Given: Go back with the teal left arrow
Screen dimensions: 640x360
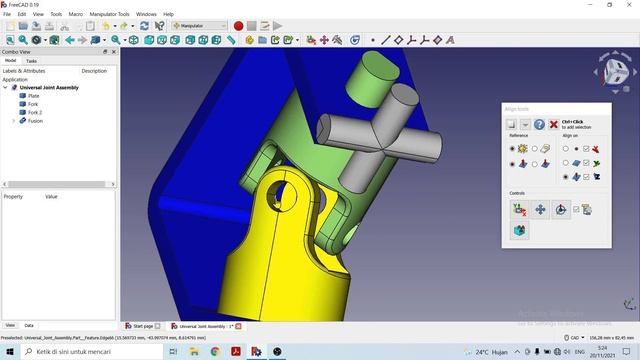Looking at the screenshot, I should coord(69,40).
